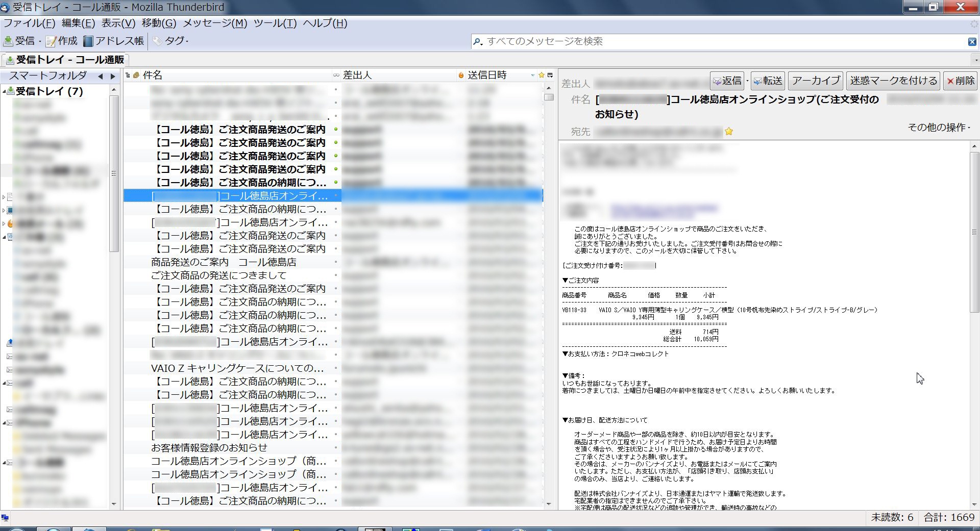The width and height of the screenshot is (980, 531).
Task: Open the タグ dropdown arrow
Action: tap(187, 41)
